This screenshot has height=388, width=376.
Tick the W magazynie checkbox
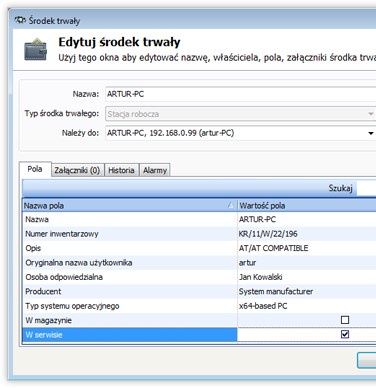click(345, 320)
